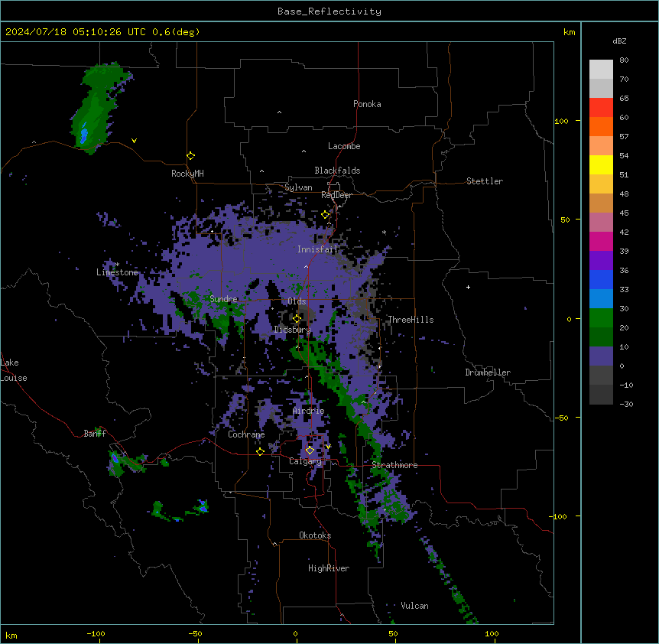This screenshot has width=659, height=644.
Task: Click the Drumheller label
Action: click(x=488, y=372)
